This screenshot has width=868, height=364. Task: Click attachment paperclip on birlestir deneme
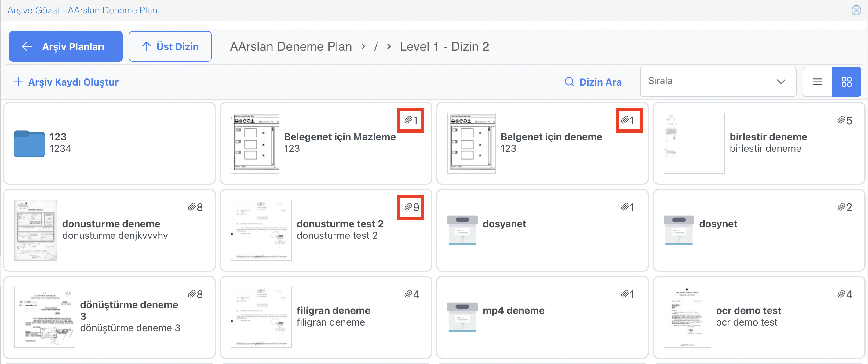[841, 120]
